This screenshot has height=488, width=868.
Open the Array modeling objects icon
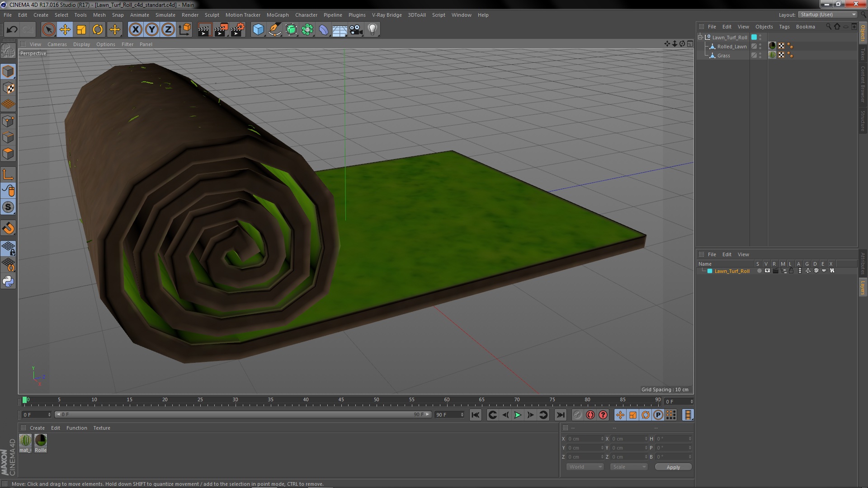pos(307,30)
